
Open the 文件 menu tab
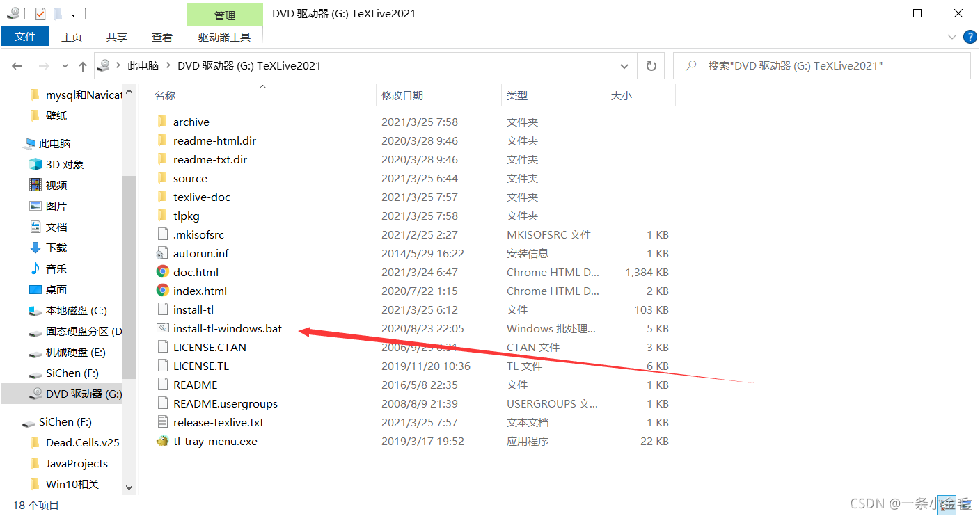(x=25, y=37)
